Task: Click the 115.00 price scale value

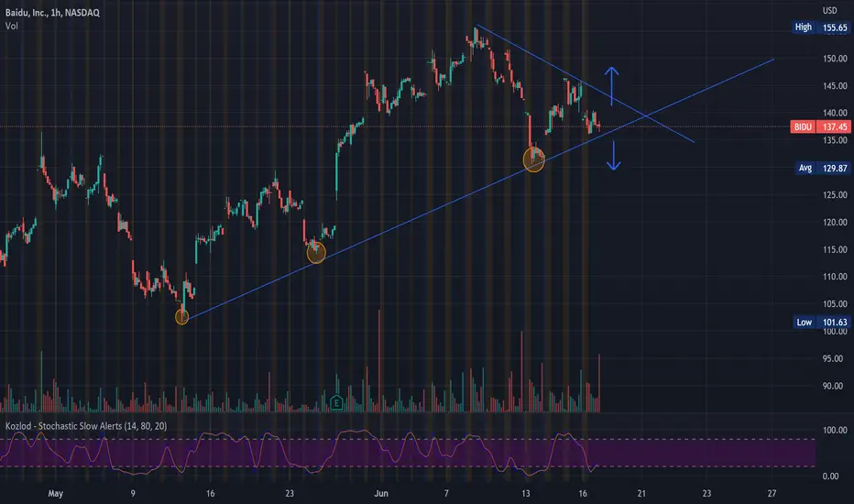Action: click(x=835, y=249)
